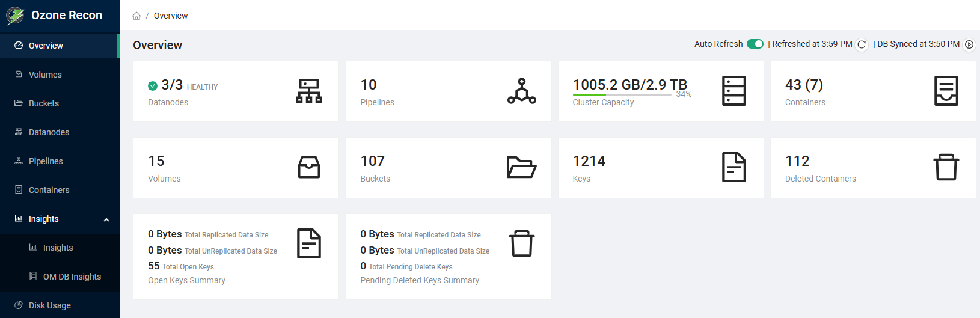Click the Volumes inbox icon on the card
This screenshot has width=980, height=318.
(309, 167)
